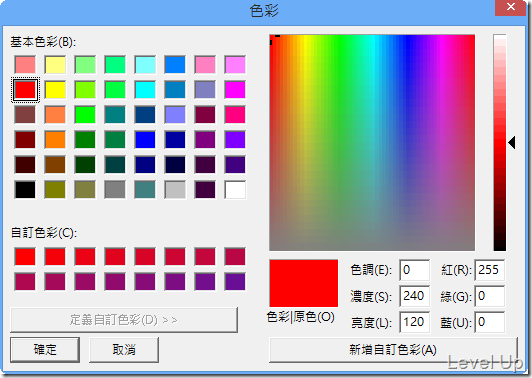Select the pure bright green basic swatch
532x378 pixels.
pyautogui.click(x=85, y=115)
